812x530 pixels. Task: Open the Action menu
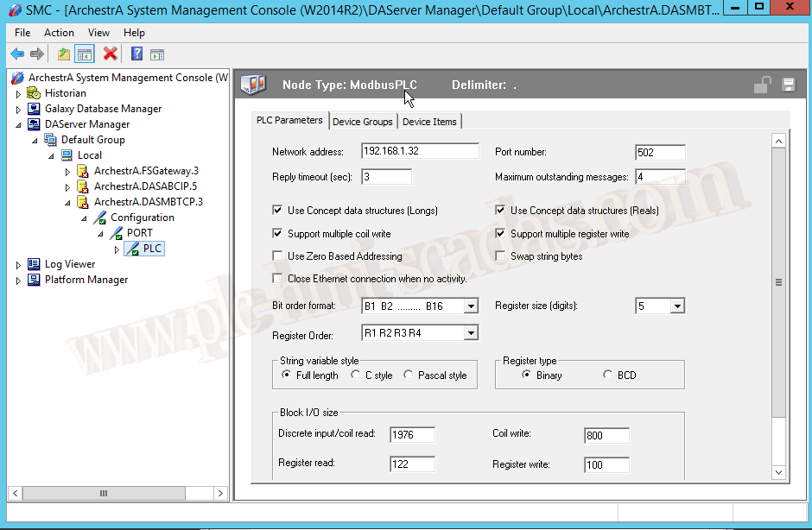59,33
